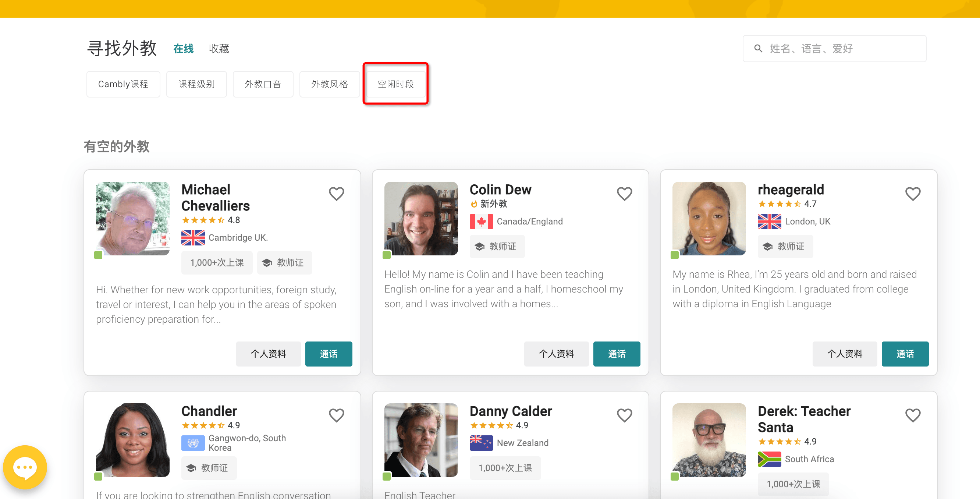The image size is (980, 499).
Task: Click the heart icon for Danny Calder
Action: click(x=624, y=415)
